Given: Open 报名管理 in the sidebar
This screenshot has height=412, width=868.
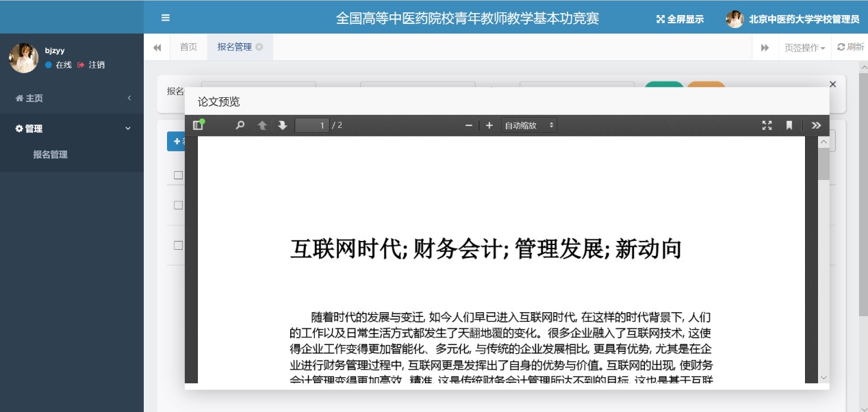Looking at the screenshot, I should tap(51, 155).
